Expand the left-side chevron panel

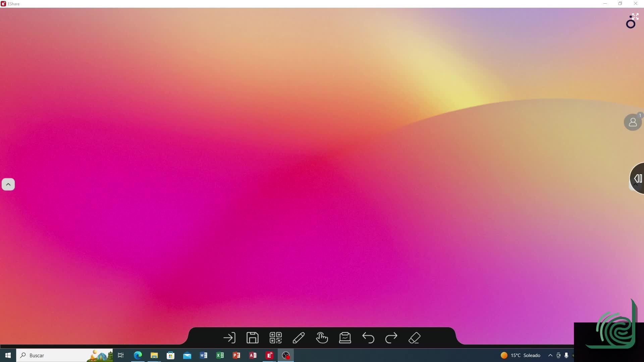tap(8, 184)
